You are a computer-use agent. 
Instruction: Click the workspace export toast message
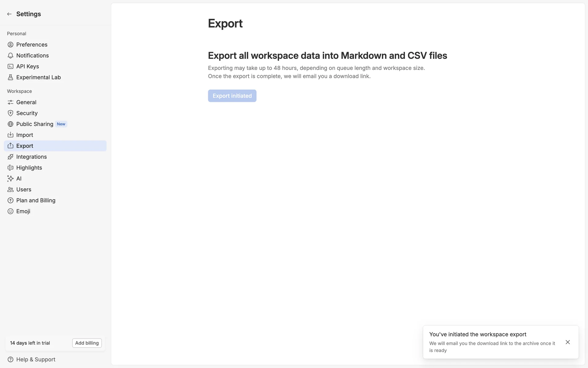tap(492, 342)
